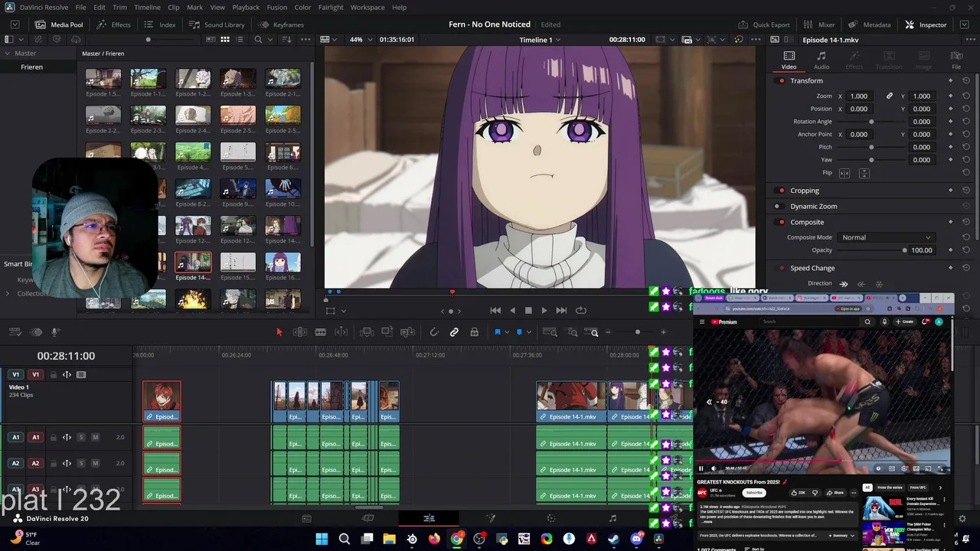
Task: Toggle Transform section enable switch
Action: click(781, 80)
